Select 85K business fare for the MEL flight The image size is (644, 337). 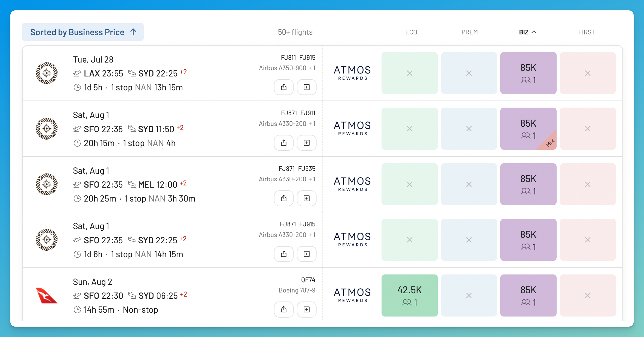(x=528, y=184)
